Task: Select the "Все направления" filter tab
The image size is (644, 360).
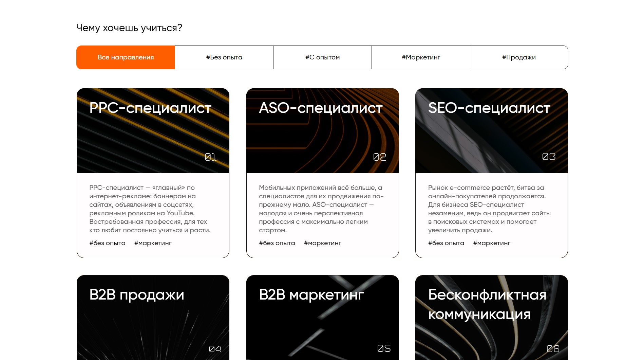Action: (126, 57)
